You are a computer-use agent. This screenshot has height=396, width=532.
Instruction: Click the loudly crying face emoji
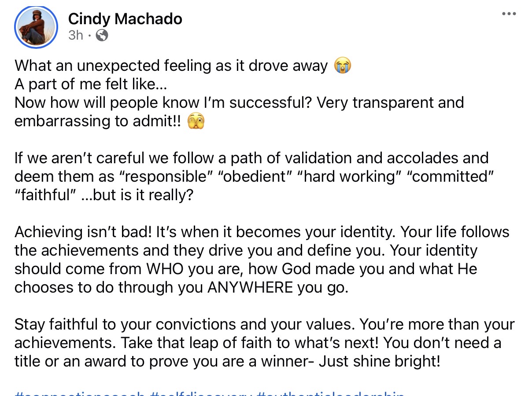342,66
